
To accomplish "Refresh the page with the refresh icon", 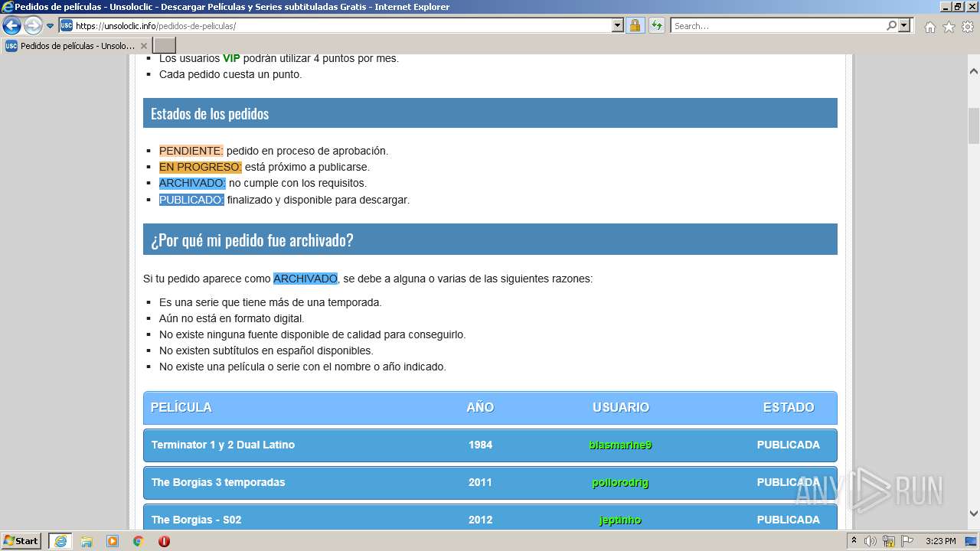I will point(657,25).
